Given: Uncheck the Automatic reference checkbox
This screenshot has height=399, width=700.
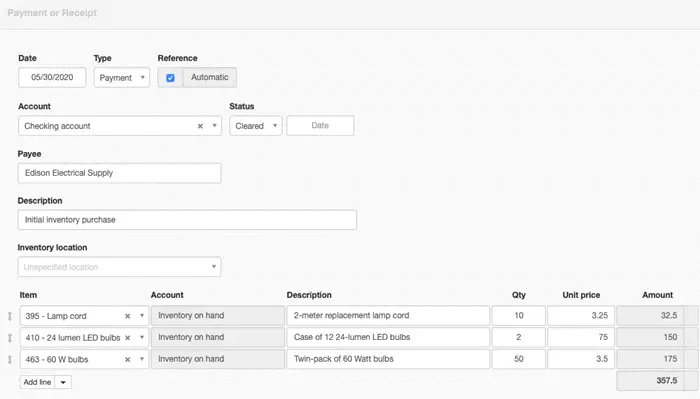Looking at the screenshot, I should click(170, 78).
